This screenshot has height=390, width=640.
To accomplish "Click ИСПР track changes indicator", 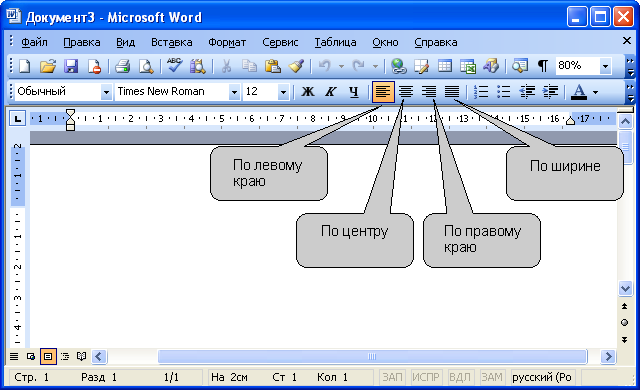I will (x=426, y=377).
